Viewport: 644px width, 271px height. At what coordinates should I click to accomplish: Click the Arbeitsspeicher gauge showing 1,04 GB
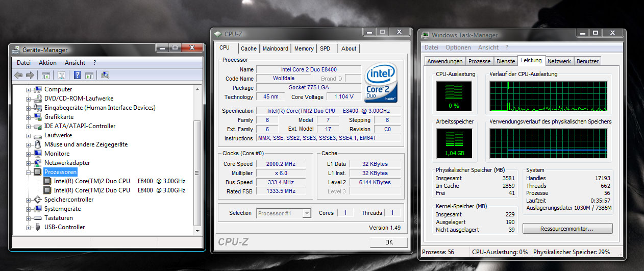(x=454, y=143)
